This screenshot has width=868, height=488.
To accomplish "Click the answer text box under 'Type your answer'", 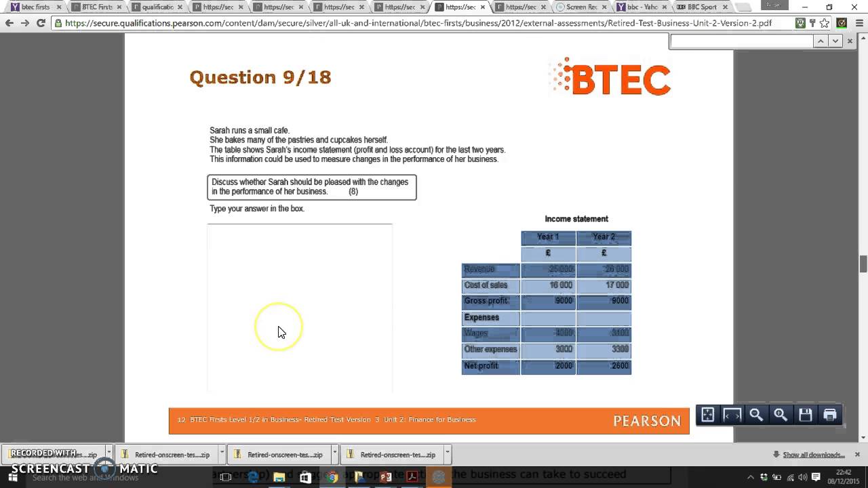I will pyautogui.click(x=300, y=308).
